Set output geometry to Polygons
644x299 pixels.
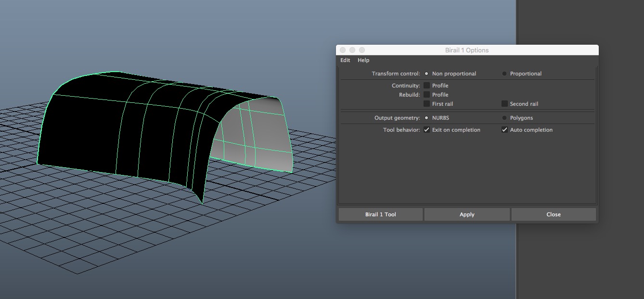(x=504, y=118)
